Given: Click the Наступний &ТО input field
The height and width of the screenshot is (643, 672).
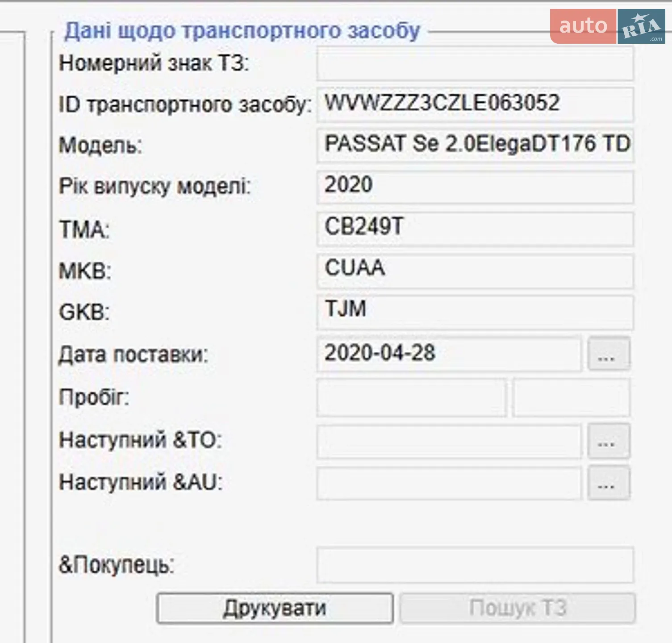Looking at the screenshot, I should point(449,441).
